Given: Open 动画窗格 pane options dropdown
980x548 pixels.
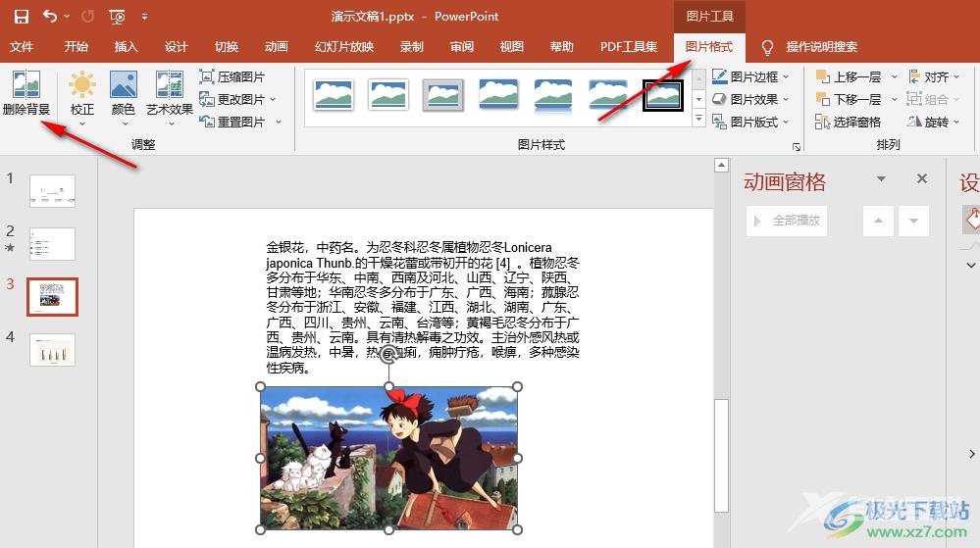Looking at the screenshot, I should point(881,179).
